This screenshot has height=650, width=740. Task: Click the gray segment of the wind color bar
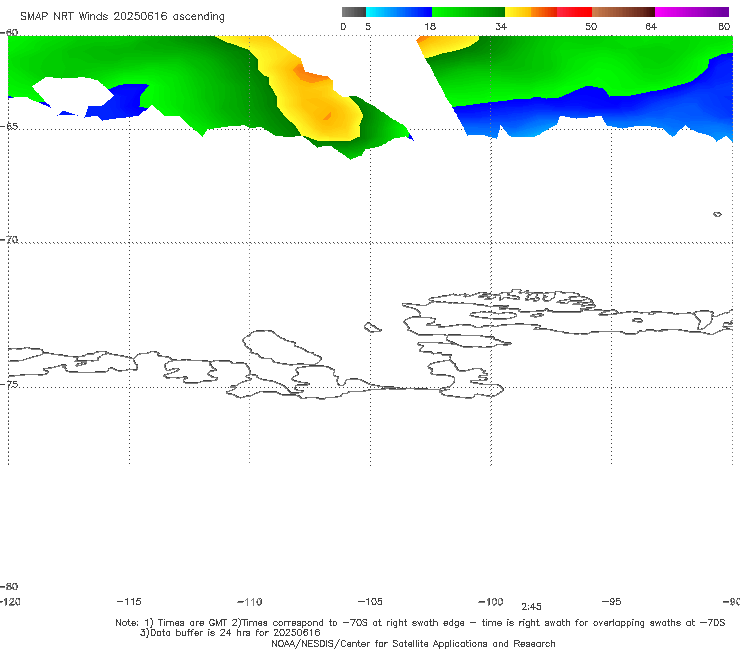click(x=353, y=12)
